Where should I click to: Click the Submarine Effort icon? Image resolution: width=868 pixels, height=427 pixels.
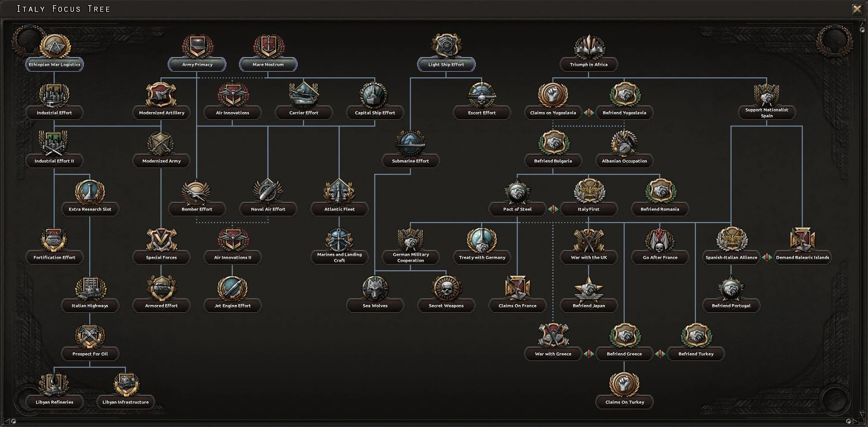[x=410, y=143]
